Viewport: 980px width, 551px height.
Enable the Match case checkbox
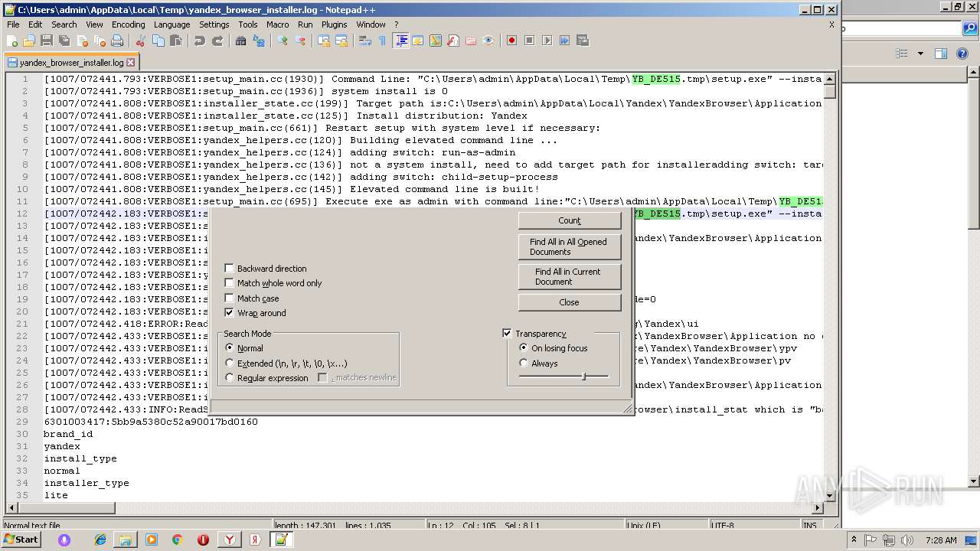click(229, 298)
